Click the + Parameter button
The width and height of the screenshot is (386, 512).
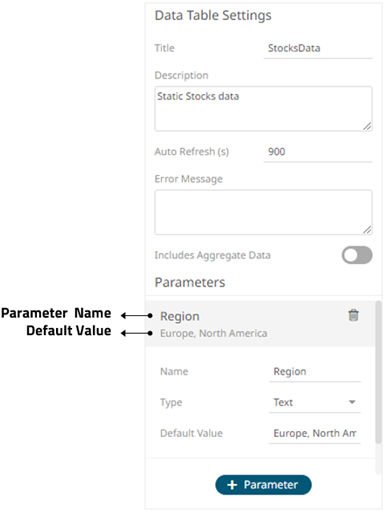(263, 485)
